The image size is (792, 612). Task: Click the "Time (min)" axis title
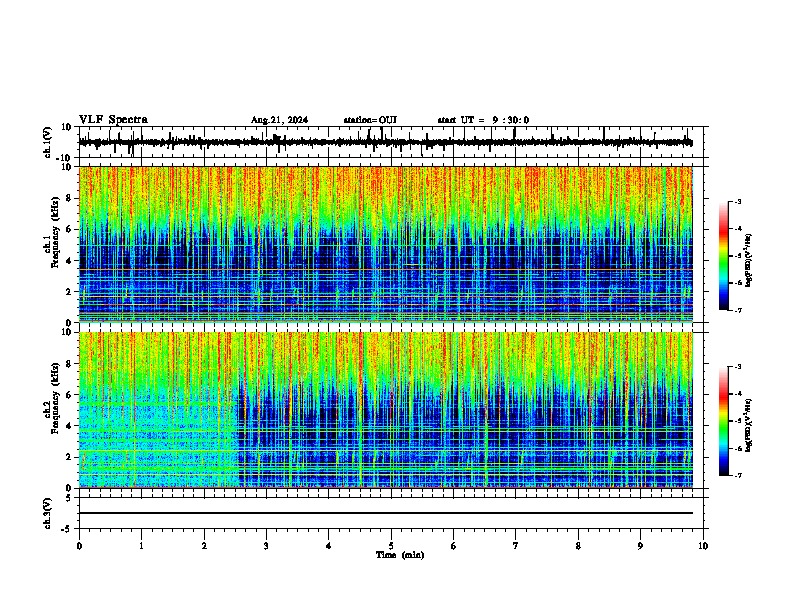[x=400, y=555]
